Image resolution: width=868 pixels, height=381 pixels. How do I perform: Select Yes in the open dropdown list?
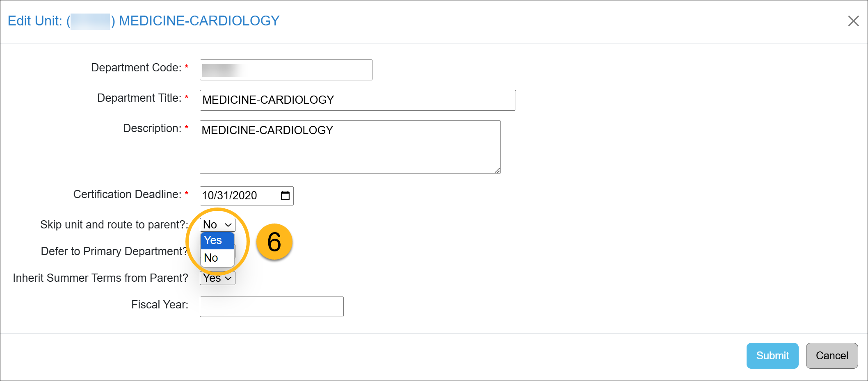(217, 240)
